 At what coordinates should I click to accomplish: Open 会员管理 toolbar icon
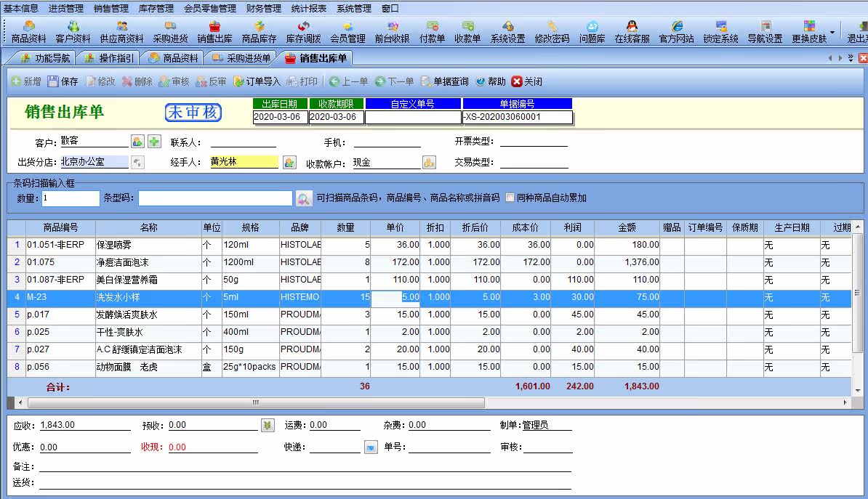[x=347, y=32]
